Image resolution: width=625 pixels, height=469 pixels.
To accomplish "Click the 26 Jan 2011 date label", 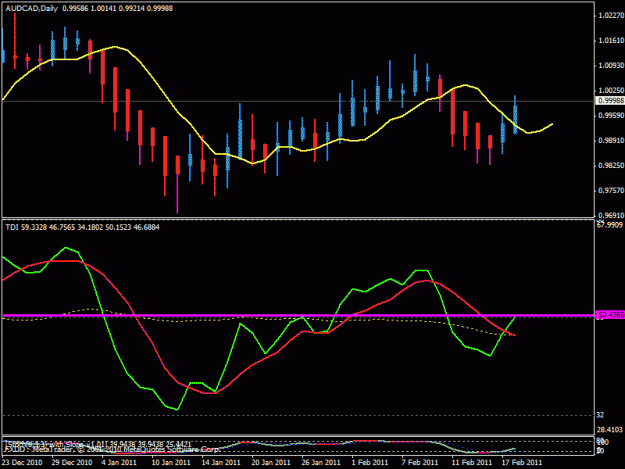I will pyautogui.click(x=321, y=463).
